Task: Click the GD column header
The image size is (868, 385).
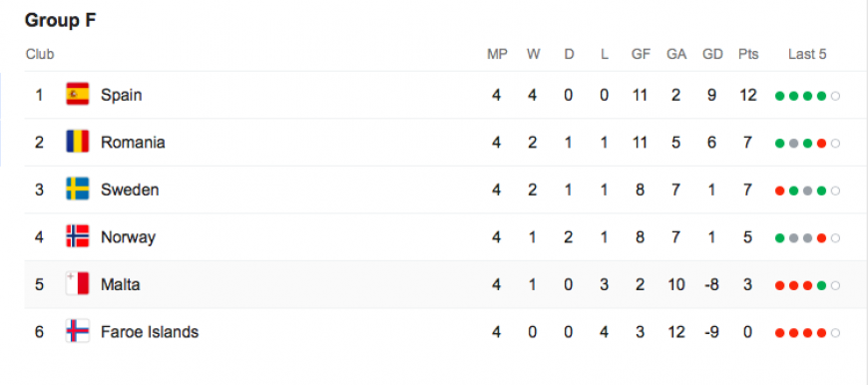Action: click(712, 54)
